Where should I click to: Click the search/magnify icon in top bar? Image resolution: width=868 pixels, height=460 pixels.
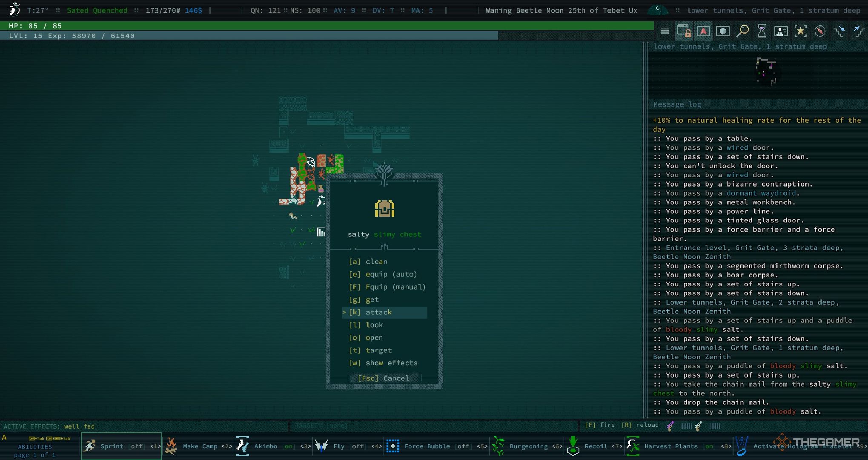coord(742,30)
